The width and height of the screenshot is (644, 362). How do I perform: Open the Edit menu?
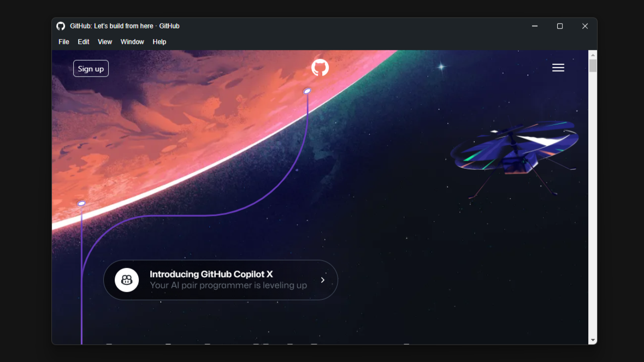[x=84, y=42]
